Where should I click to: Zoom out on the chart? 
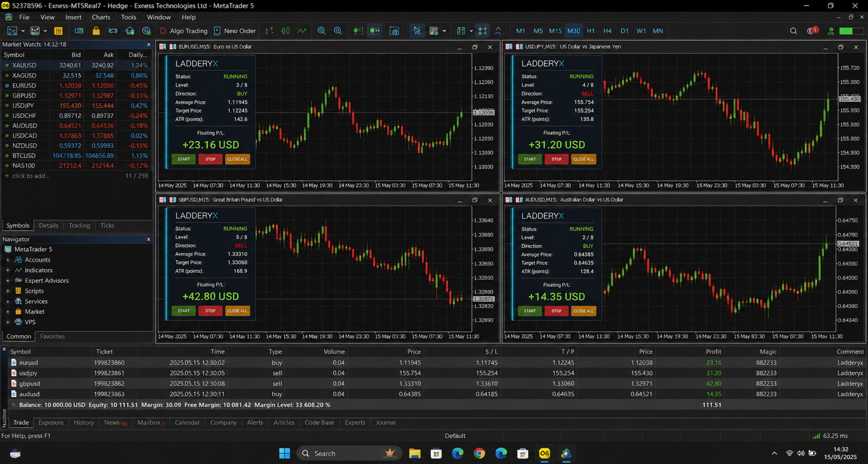(338, 31)
